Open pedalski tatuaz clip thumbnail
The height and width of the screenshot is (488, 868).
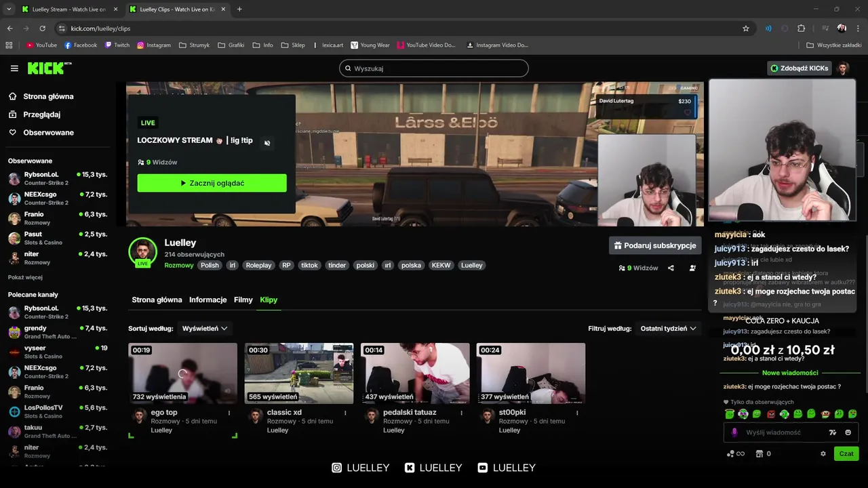pos(415,373)
